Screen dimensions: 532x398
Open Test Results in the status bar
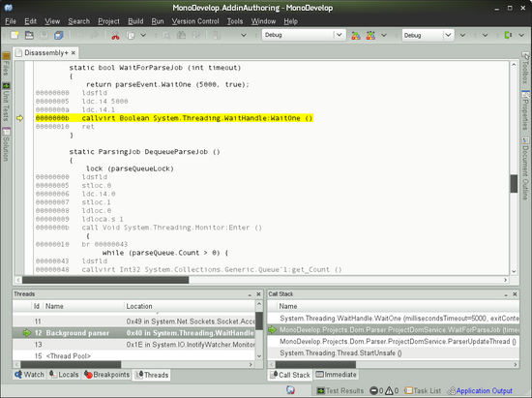click(x=340, y=390)
